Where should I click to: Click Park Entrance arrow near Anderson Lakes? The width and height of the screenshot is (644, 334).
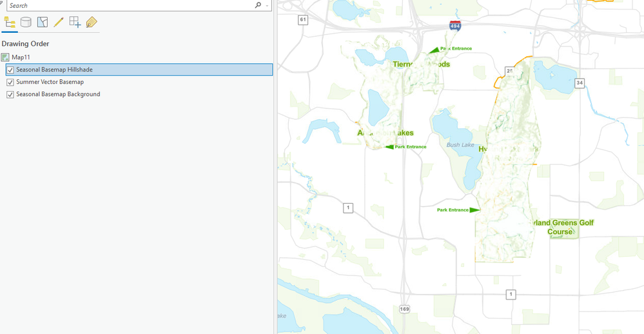[x=389, y=146]
